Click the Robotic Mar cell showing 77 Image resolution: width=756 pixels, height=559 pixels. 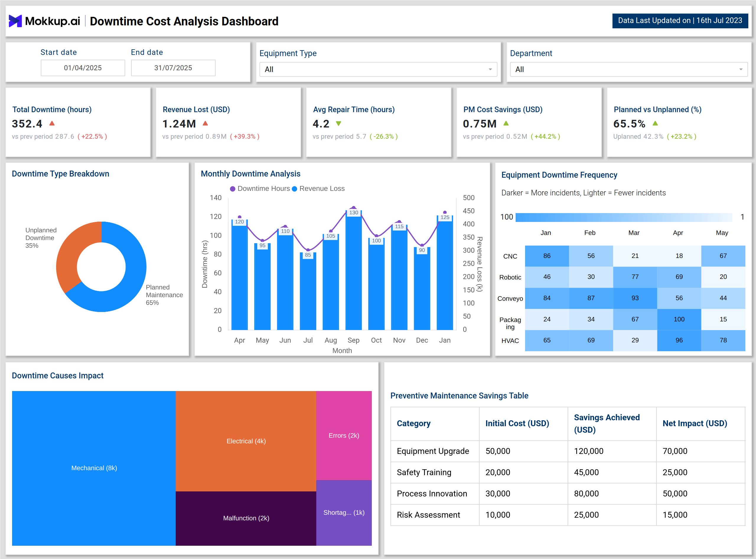tap(635, 277)
